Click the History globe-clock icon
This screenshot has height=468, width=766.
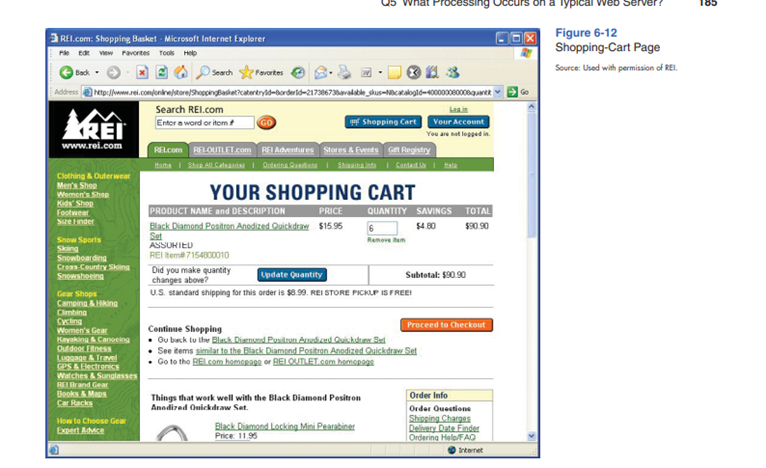[298, 73]
